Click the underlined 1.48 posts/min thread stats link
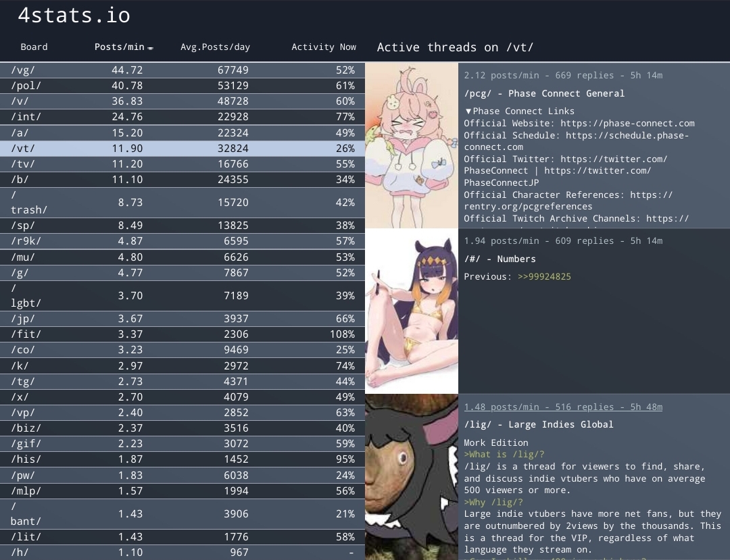The image size is (730, 560). (563, 407)
